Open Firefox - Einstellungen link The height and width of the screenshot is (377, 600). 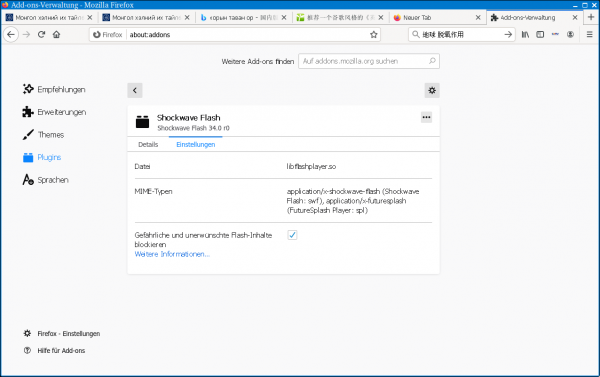click(x=62, y=333)
